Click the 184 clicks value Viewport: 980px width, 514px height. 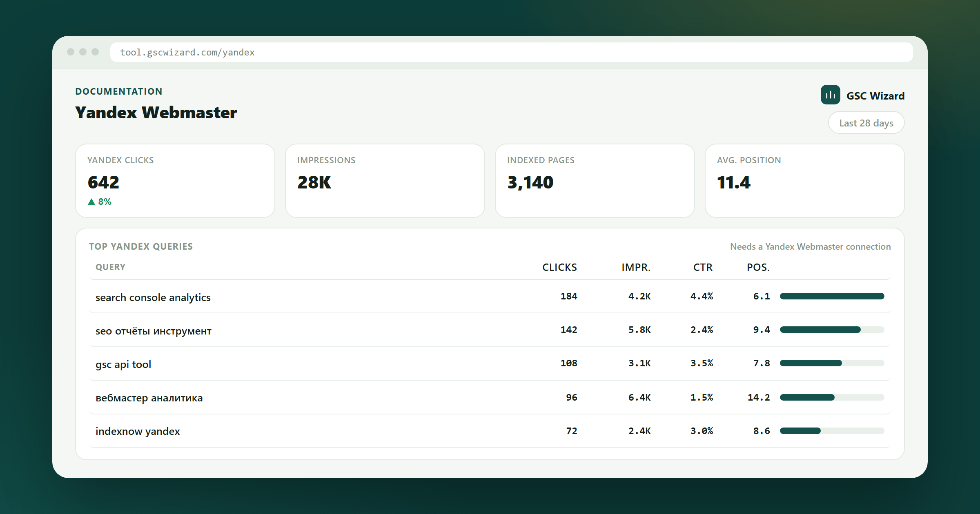(569, 296)
